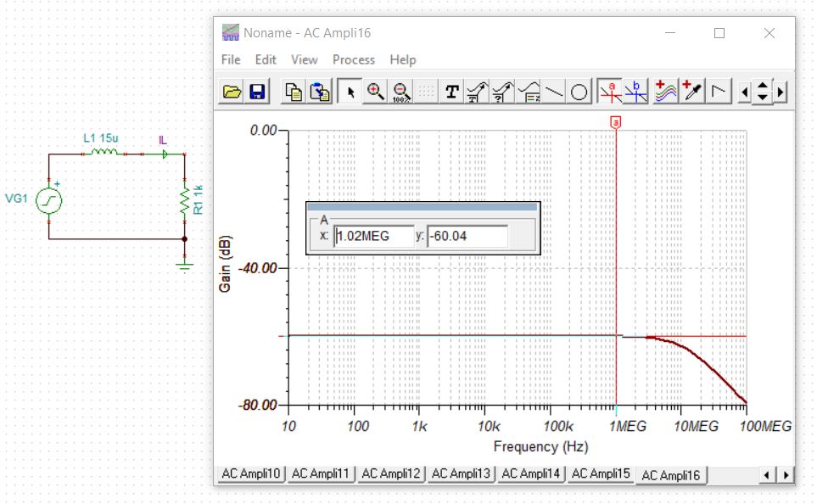Click the right tab scroll arrow

click(x=786, y=475)
